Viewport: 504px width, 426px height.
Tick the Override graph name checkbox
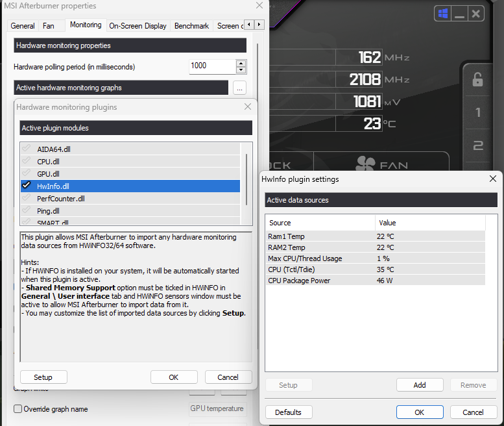click(x=18, y=409)
